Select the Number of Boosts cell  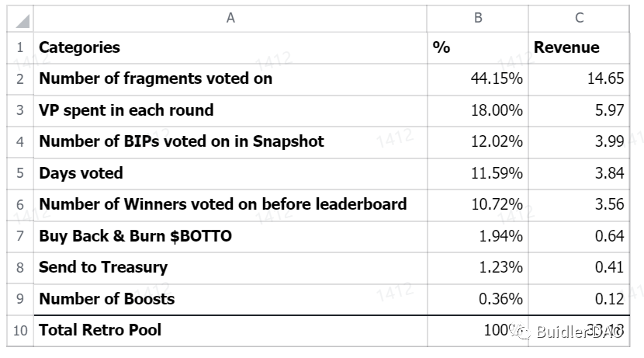(230, 299)
